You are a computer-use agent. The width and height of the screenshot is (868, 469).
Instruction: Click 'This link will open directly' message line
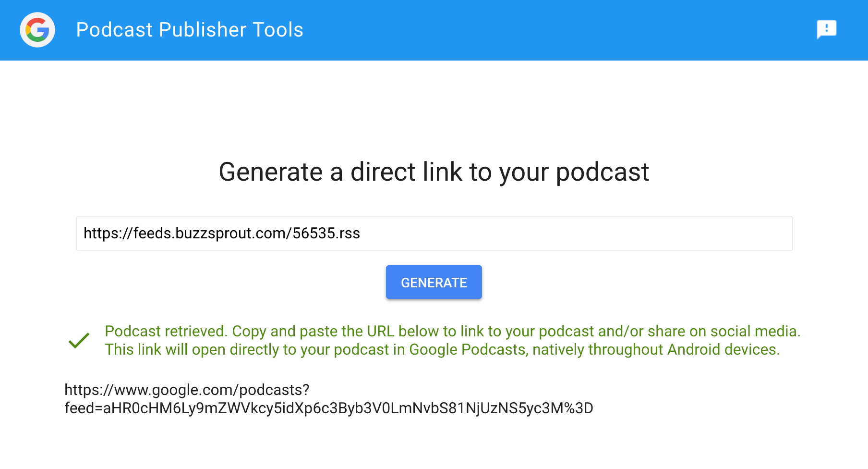pos(442,350)
